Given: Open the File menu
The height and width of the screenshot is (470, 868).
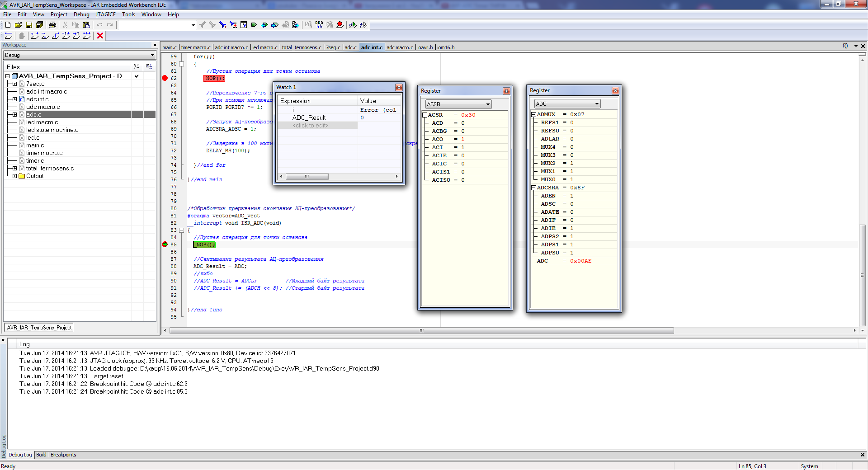Looking at the screenshot, I should [x=7, y=14].
